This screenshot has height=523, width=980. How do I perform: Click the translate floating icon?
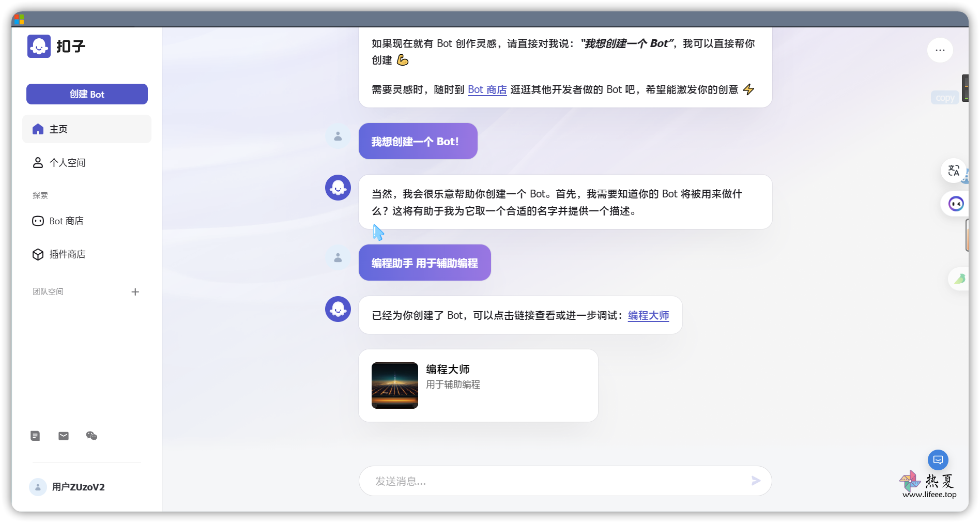coord(953,171)
